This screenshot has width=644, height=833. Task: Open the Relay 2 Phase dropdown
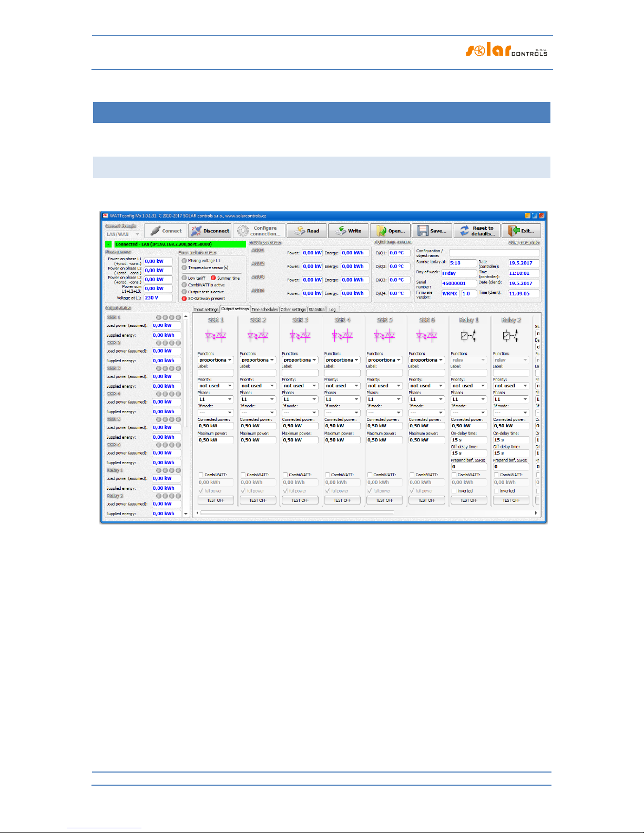pyautogui.click(x=511, y=399)
